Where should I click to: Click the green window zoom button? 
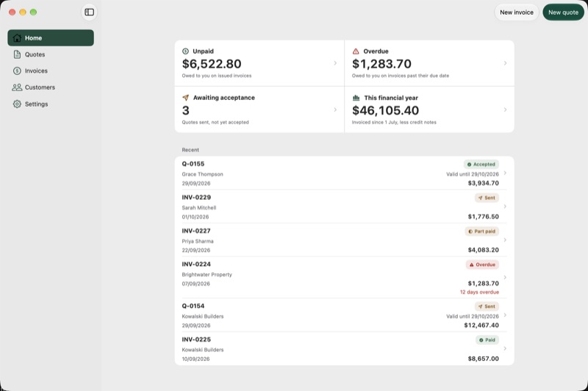coord(33,12)
